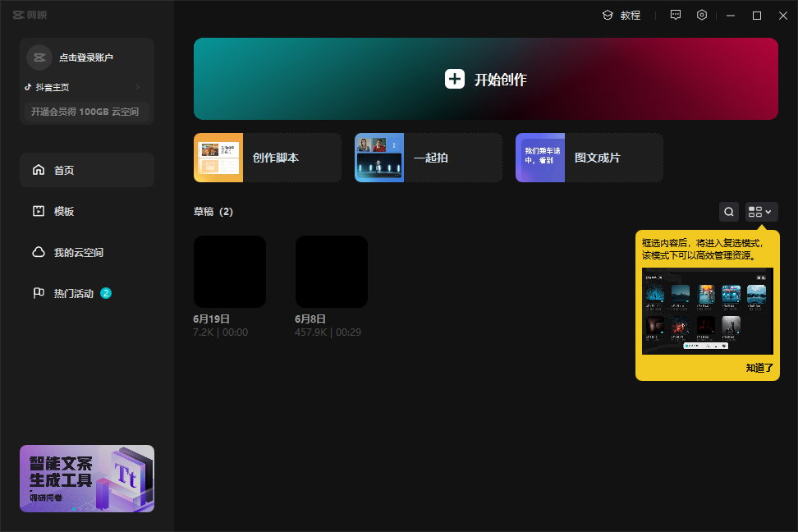Open 我的云空间 in the sidebar
This screenshot has height=532, width=798.
(x=87, y=252)
